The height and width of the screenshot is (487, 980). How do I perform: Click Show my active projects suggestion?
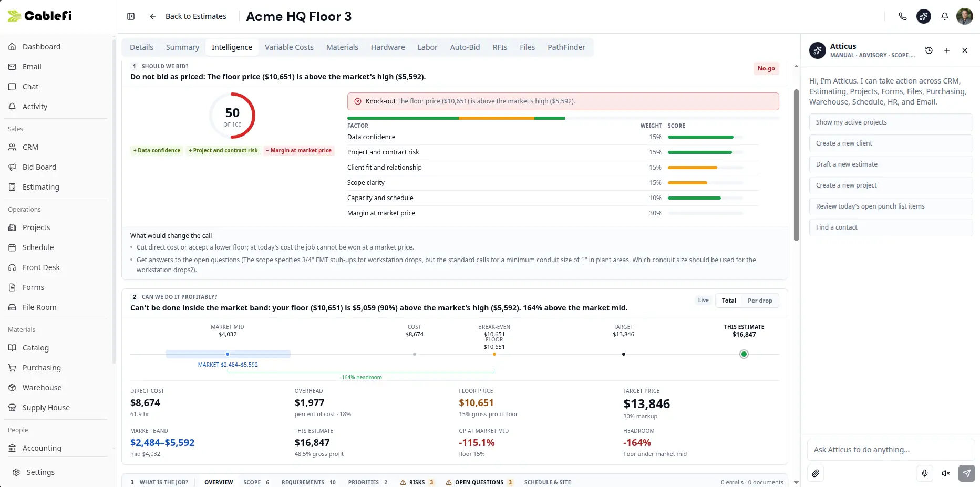tap(891, 122)
